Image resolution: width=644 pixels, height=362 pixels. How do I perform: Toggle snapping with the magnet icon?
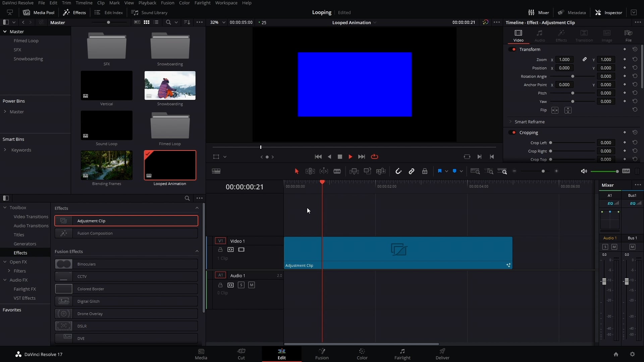coord(398,171)
